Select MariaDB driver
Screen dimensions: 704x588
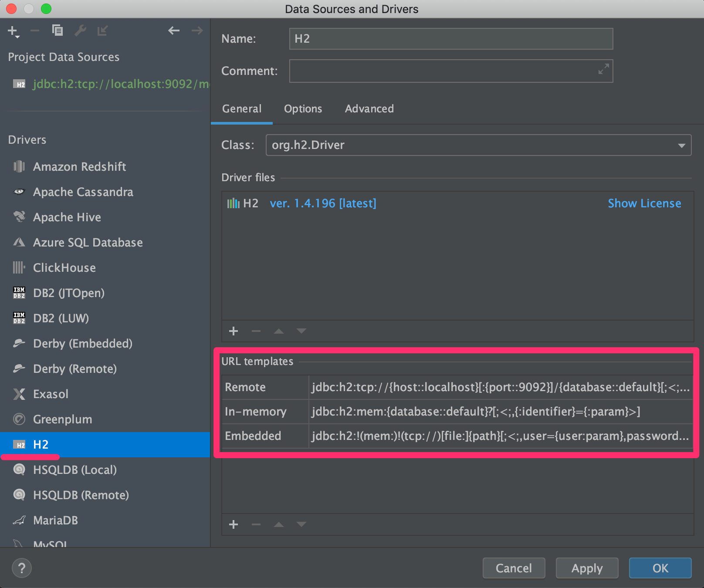(105, 520)
